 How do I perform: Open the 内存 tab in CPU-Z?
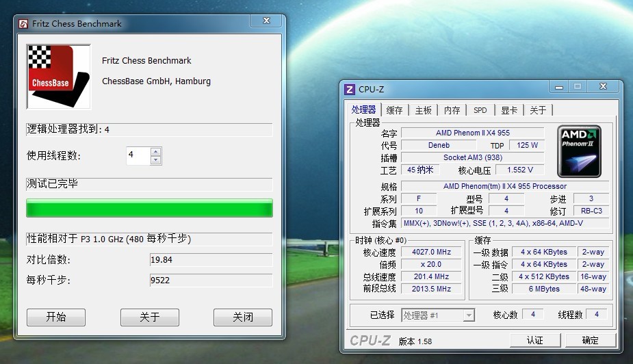pos(452,111)
